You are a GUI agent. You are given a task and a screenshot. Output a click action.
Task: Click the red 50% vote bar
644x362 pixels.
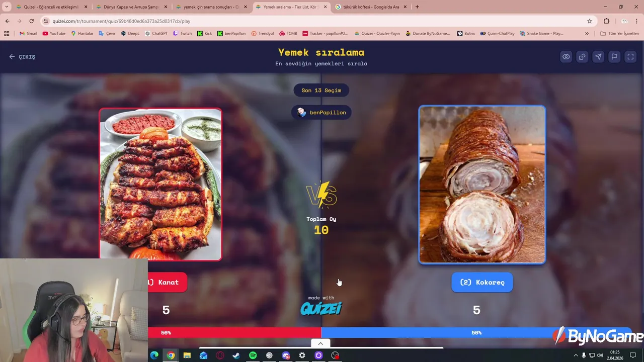click(x=234, y=333)
